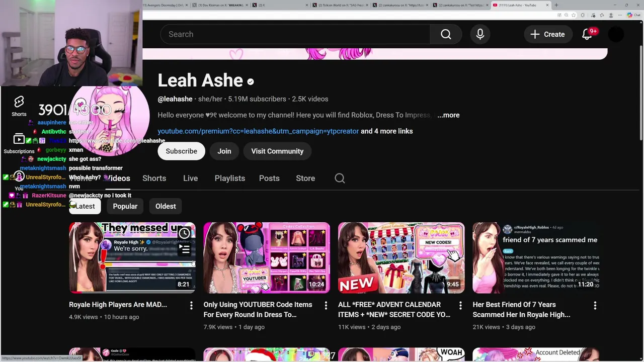
Task: Switch to Tolkien World on X tab
Action: point(340,5)
